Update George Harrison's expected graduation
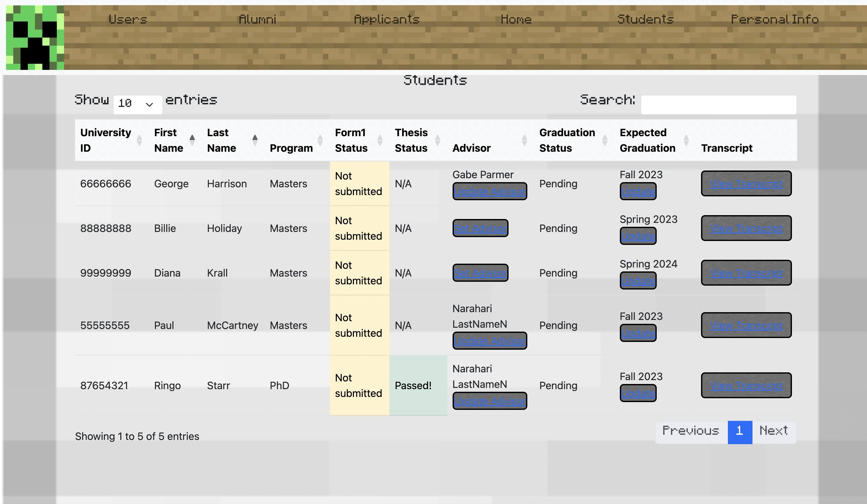 (x=638, y=191)
